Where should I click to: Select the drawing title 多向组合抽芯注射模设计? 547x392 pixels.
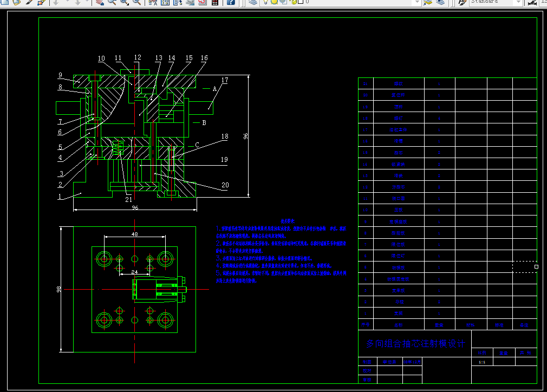point(415,343)
